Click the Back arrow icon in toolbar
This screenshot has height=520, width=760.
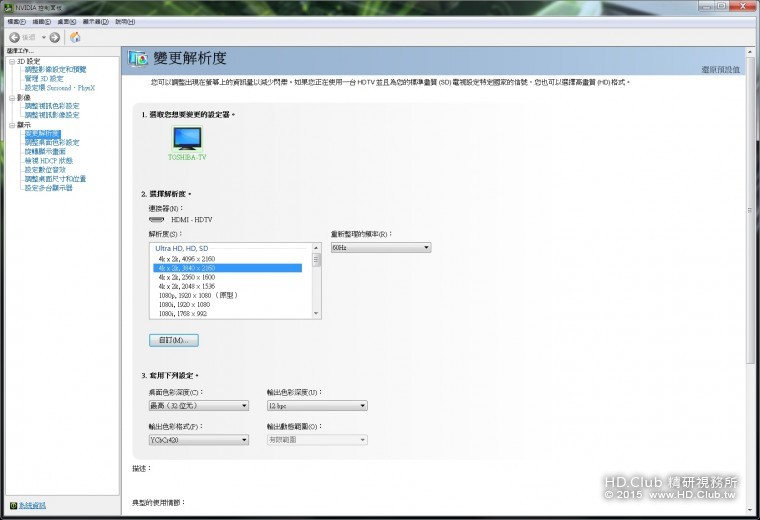point(15,37)
